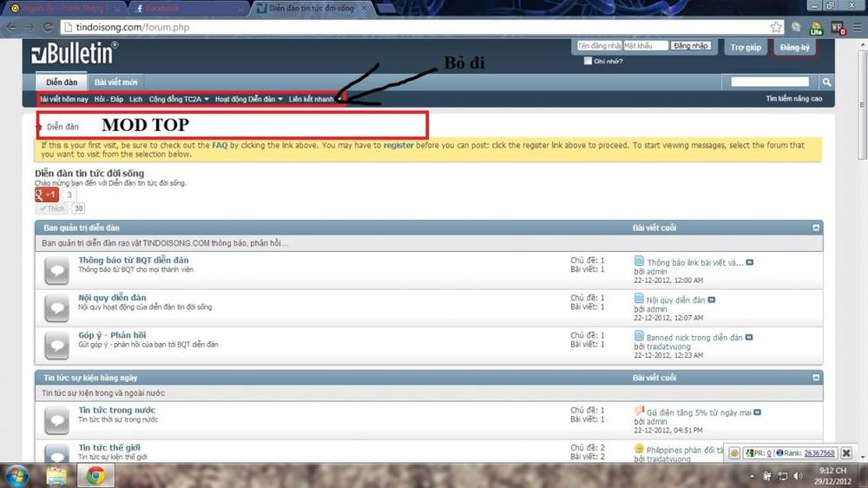868x488 pixels.
Task: Open FAQ link in notice
Action: pos(220,145)
